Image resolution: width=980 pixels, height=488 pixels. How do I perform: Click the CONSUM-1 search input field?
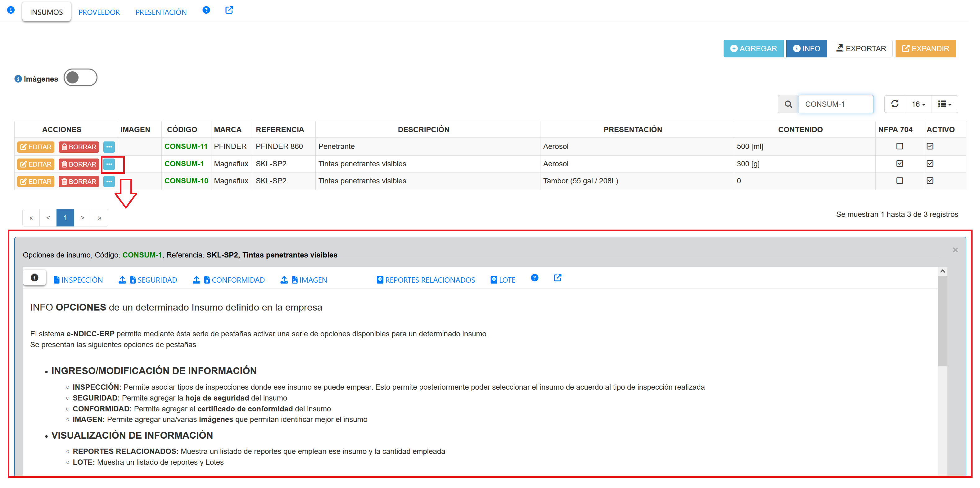click(836, 104)
